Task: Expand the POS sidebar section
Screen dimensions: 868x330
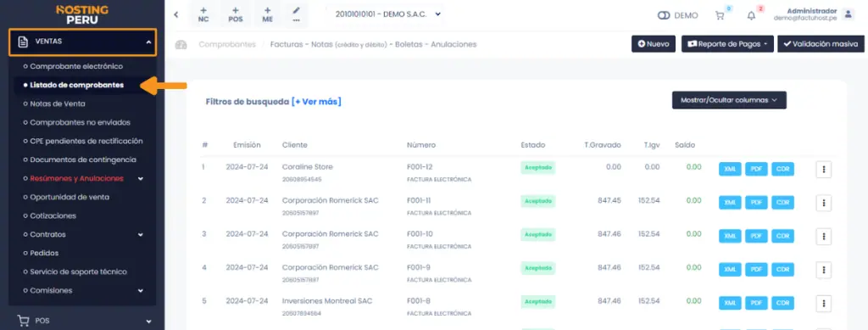Action: (147, 321)
